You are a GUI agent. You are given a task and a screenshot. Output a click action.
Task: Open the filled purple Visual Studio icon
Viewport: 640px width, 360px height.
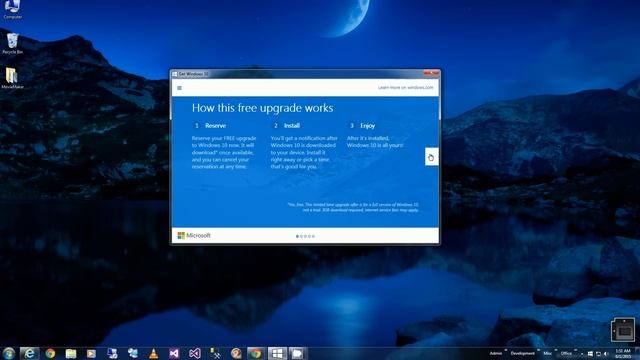pyautogui.click(x=174, y=353)
